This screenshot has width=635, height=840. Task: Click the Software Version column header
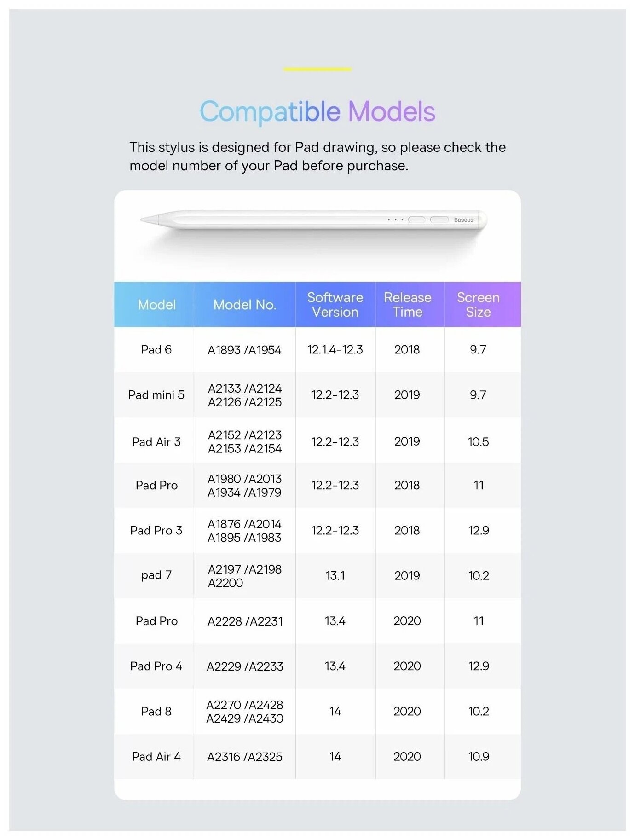click(x=335, y=305)
